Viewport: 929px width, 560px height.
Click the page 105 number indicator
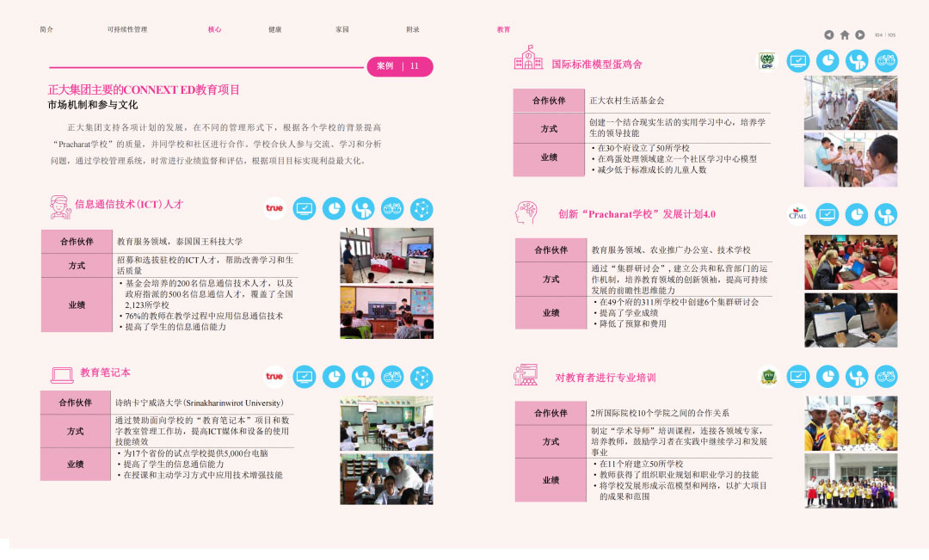(x=891, y=35)
